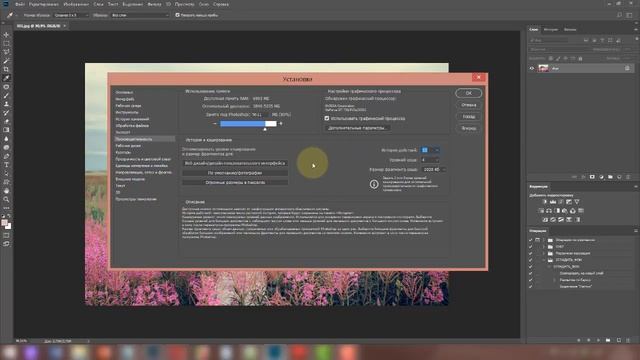640x360 pixels.
Task: Select the Gradient tool
Action: (x=6, y=130)
